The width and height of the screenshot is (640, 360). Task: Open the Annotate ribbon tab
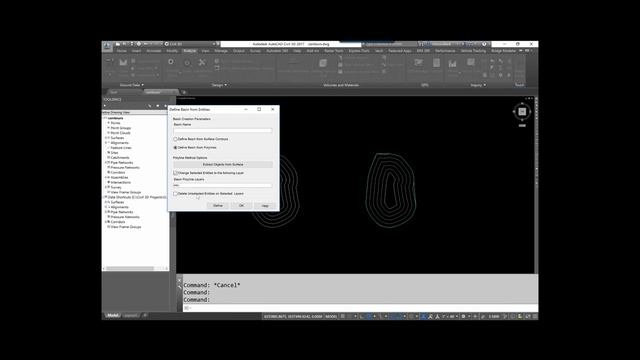[153, 51]
